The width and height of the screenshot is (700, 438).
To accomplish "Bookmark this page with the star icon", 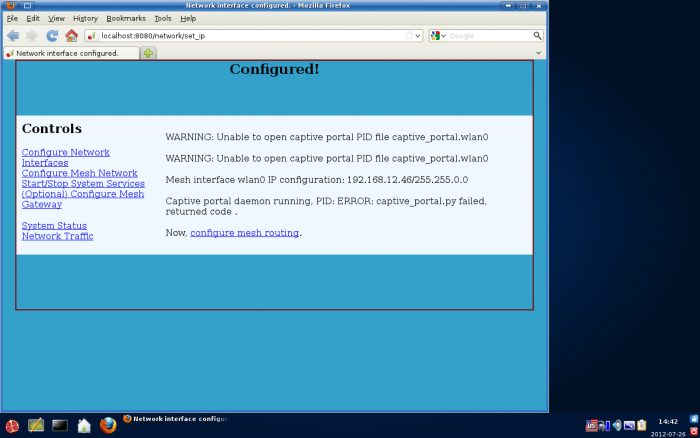I will click(x=408, y=36).
